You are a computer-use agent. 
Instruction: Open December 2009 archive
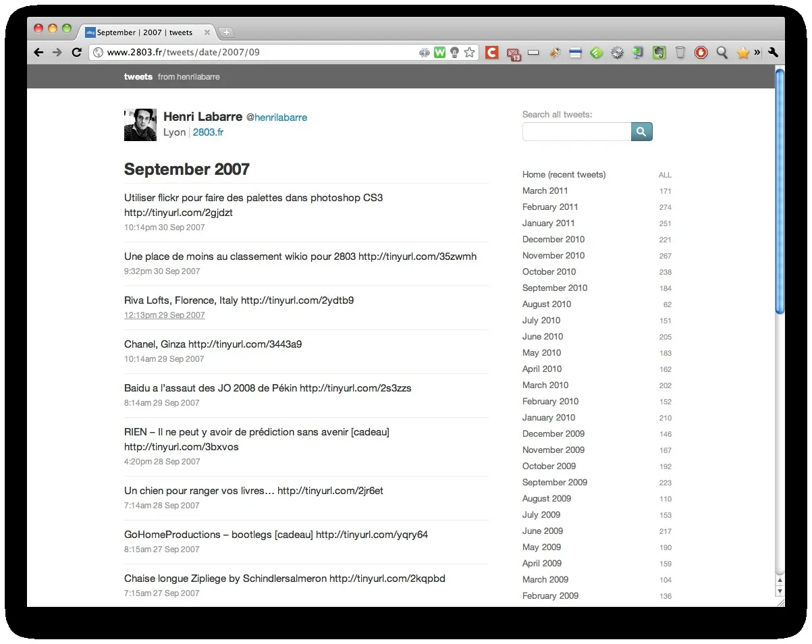[x=553, y=434]
